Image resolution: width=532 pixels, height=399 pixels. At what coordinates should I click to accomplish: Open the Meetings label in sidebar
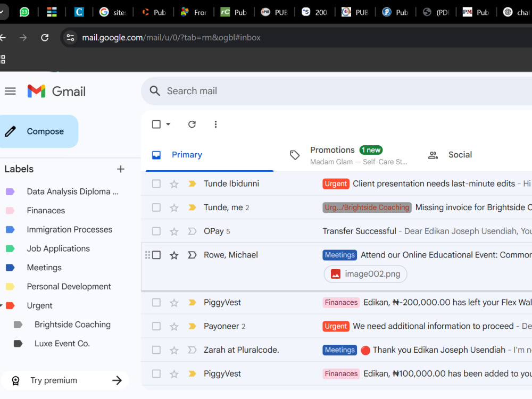pyautogui.click(x=44, y=268)
